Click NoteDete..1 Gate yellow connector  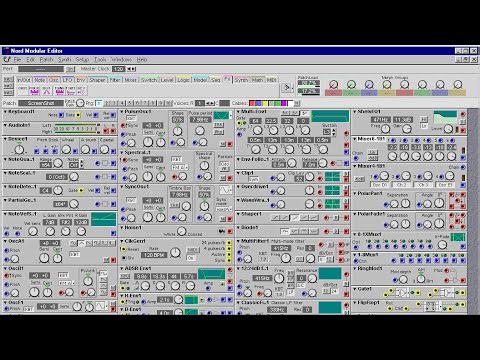(81, 190)
